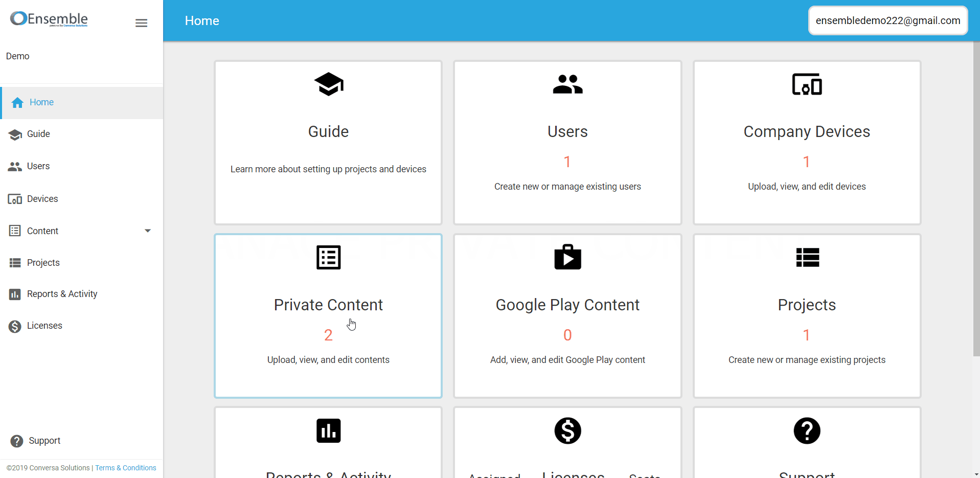980x478 pixels.
Task: Click the Users count number 1
Action: click(x=567, y=162)
